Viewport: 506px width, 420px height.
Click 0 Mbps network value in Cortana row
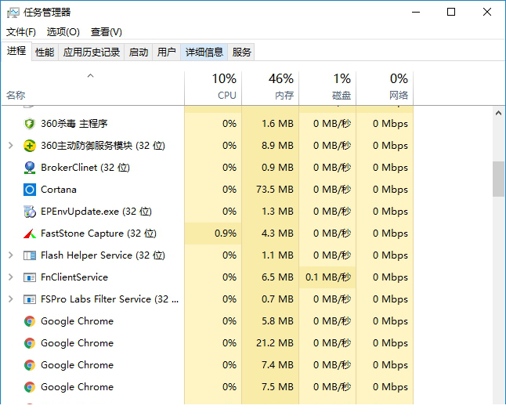391,190
